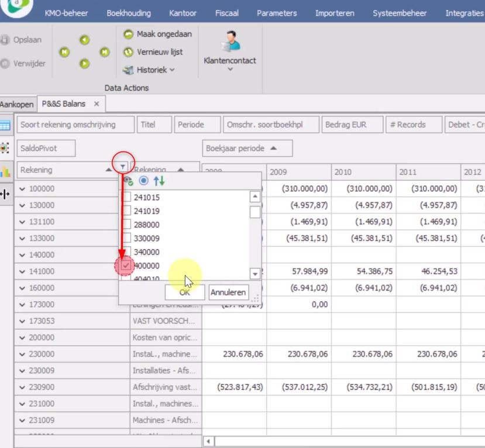485x448 pixels.
Task: Open the Fiscaal menu
Action: pyautogui.click(x=227, y=13)
